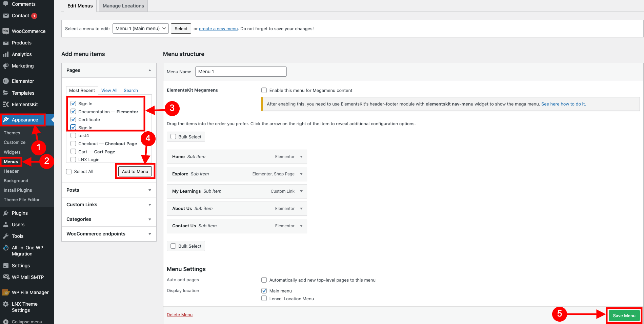
Task: Click the Tools wrench icon
Action: (6, 236)
